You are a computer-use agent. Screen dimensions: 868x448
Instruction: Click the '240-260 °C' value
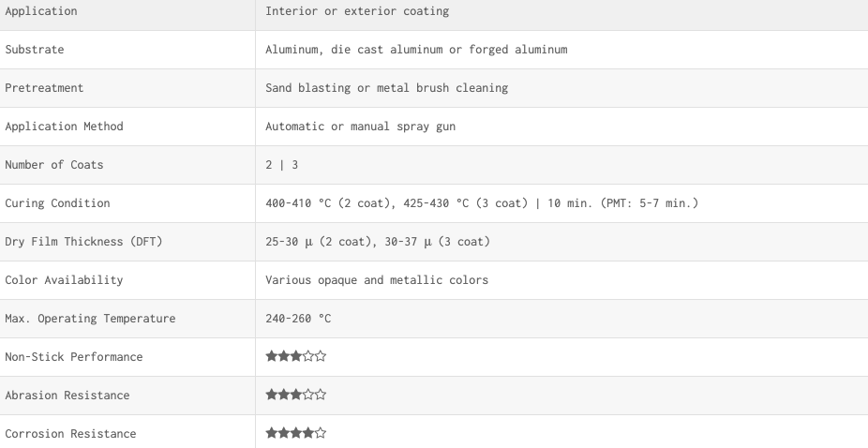pos(298,319)
